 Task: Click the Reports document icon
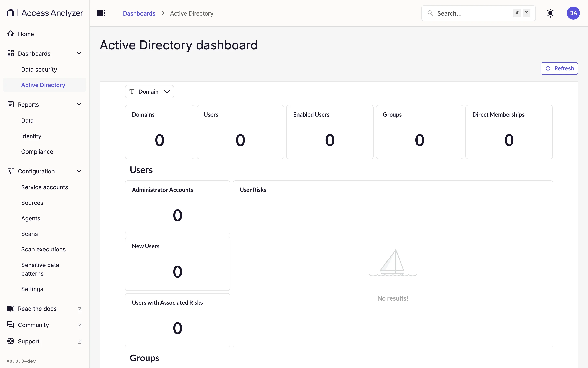[10, 104]
